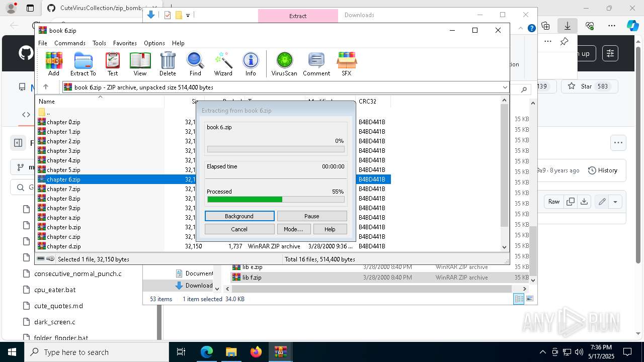This screenshot has height=362, width=644.
Task: Open Documents in Explorer navigation pane
Action: tap(194, 274)
